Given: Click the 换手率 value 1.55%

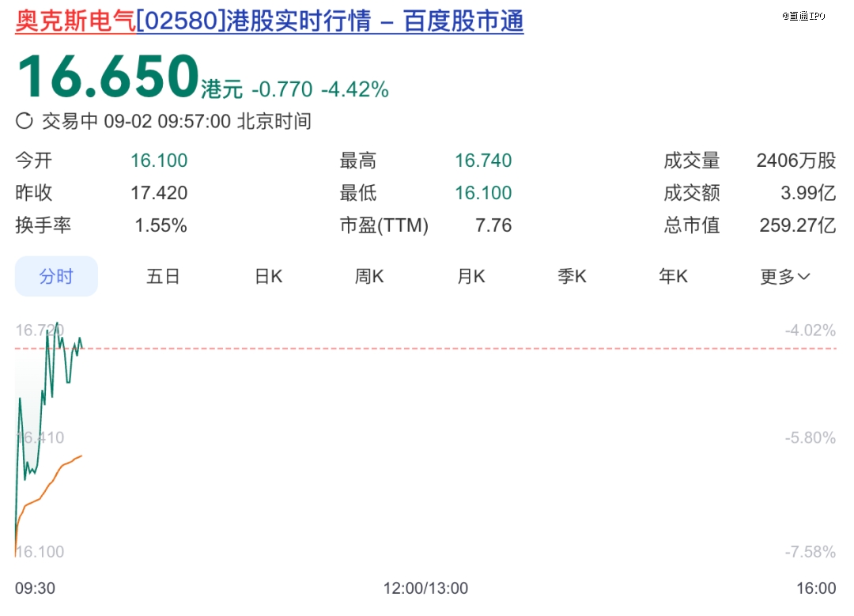Looking at the screenshot, I should tap(161, 225).
